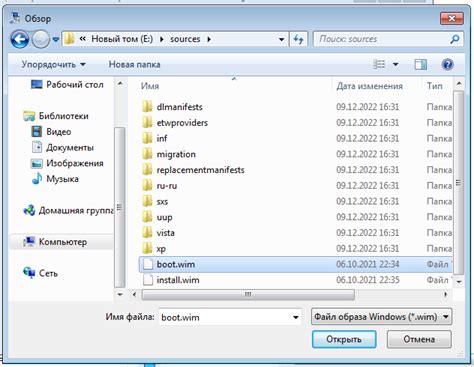Select 'Сеть' in the navigation pane
Viewport: 474px width, 367px height.
click(x=40, y=273)
